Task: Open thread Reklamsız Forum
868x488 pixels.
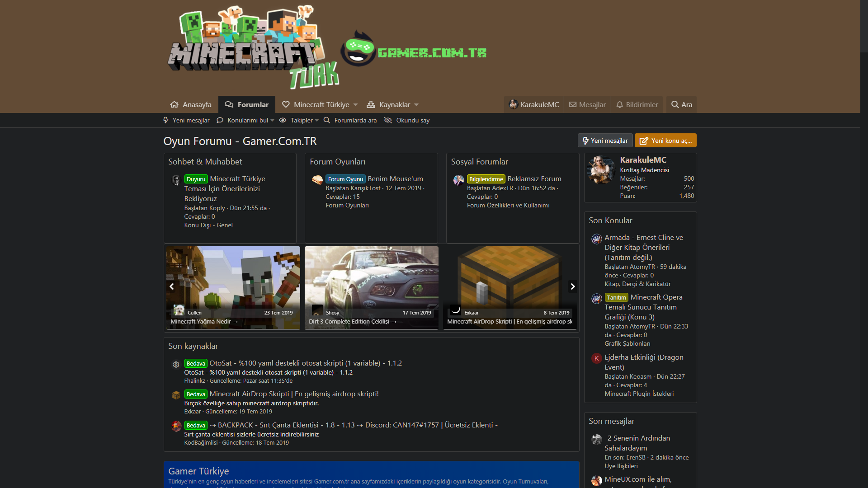Action: point(534,179)
